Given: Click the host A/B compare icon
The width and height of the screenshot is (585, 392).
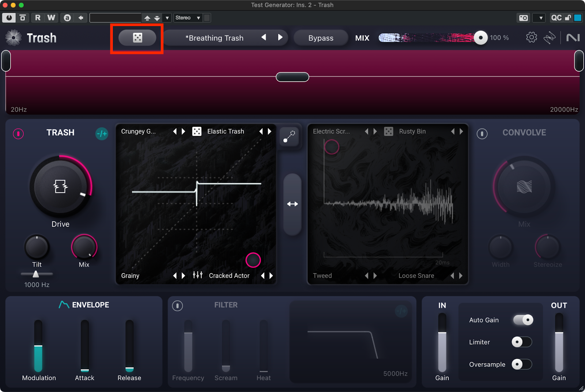Looking at the screenshot, I should [67, 18].
